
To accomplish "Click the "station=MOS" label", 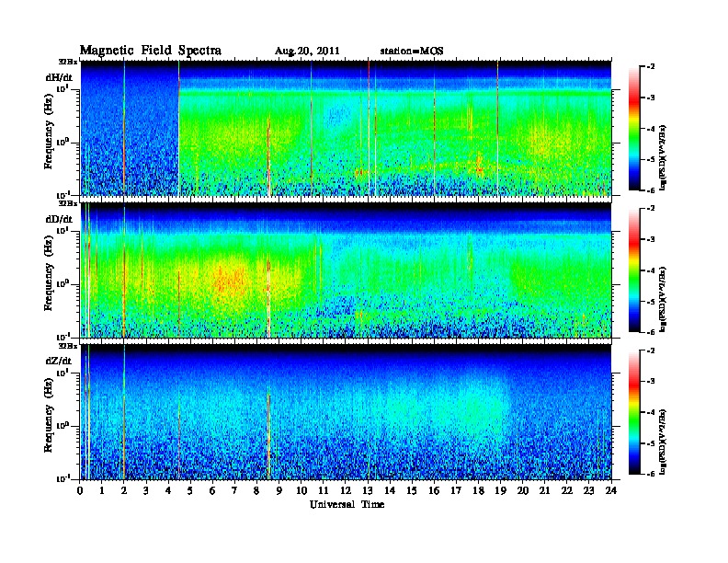I will [x=412, y=52].
